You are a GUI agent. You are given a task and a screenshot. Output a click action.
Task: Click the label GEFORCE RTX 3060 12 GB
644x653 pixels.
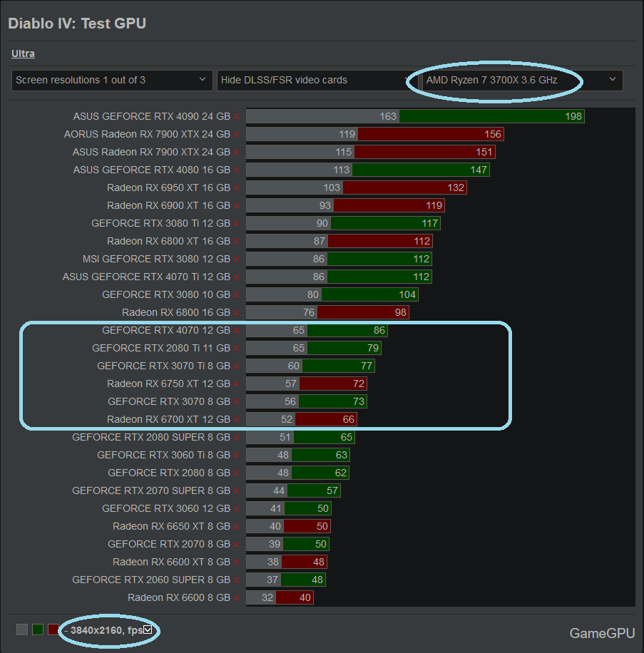click(166, 508)
